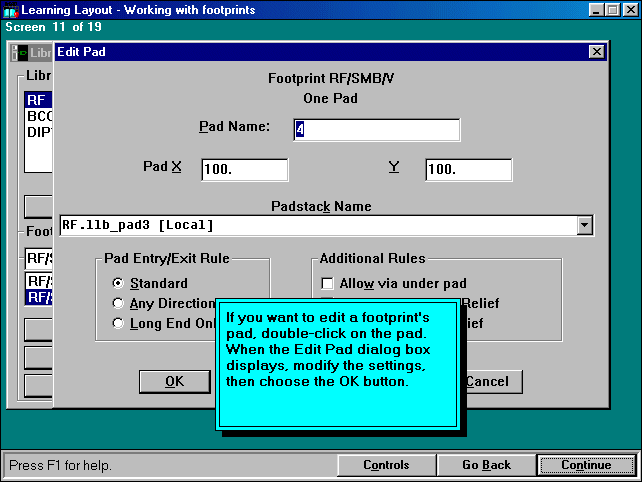Click the Learning Layout title bar icon

tap(11, 9)
